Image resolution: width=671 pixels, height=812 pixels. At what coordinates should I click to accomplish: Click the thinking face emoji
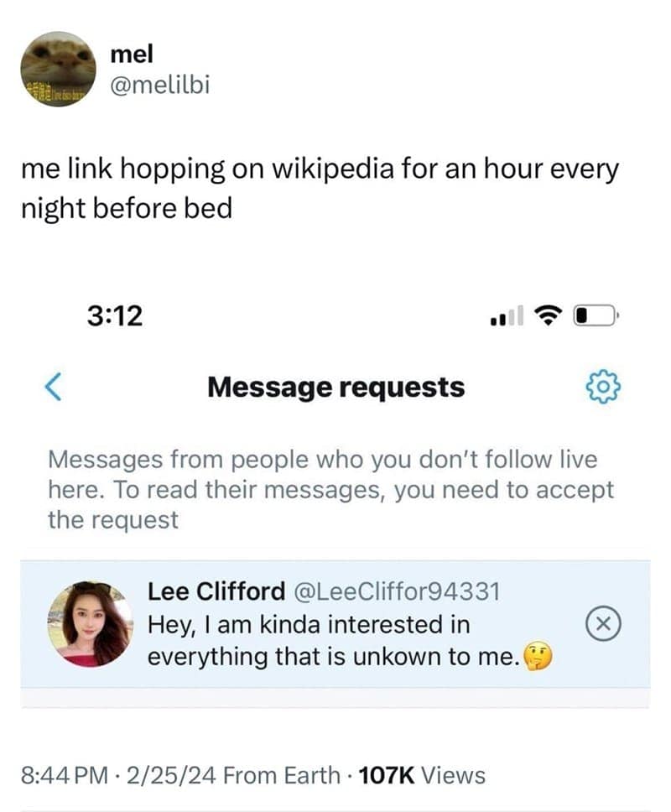(538, 658)
